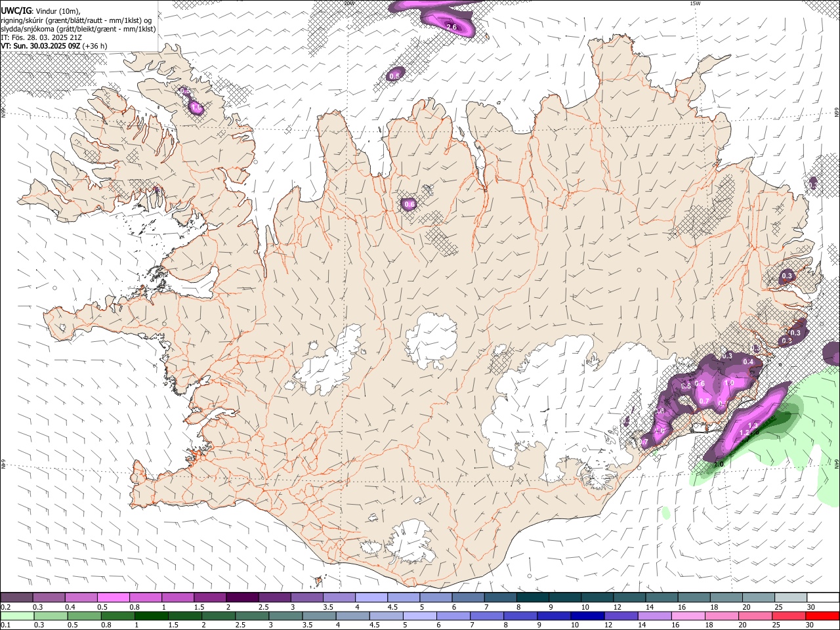Click the '15W' longitude label at the top
The image size is (840, 630).
point(695,3)
